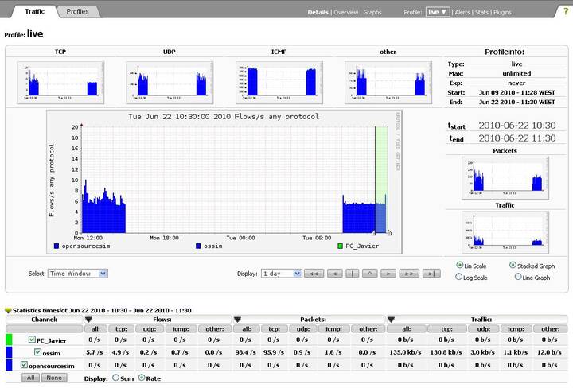Screen dimensions: 573x392
Task: Go to end with the >| button
Action: tap(431, 274)
